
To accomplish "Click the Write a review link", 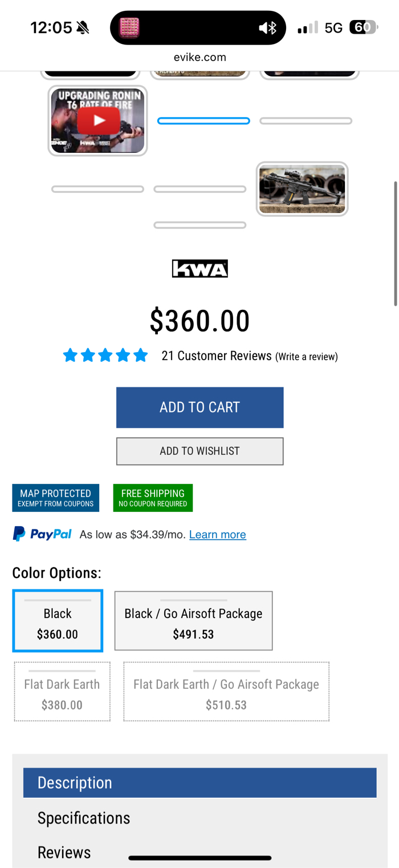I will (307, 357).
